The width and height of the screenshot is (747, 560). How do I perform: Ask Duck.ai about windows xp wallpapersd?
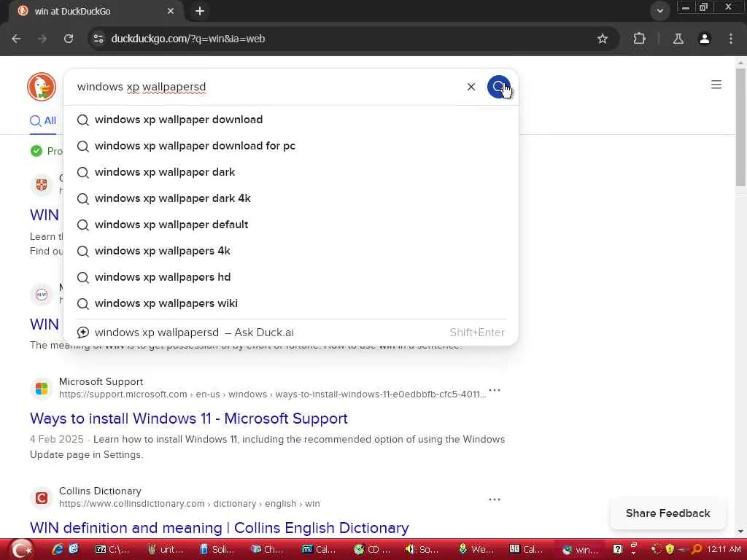[290, 332]
